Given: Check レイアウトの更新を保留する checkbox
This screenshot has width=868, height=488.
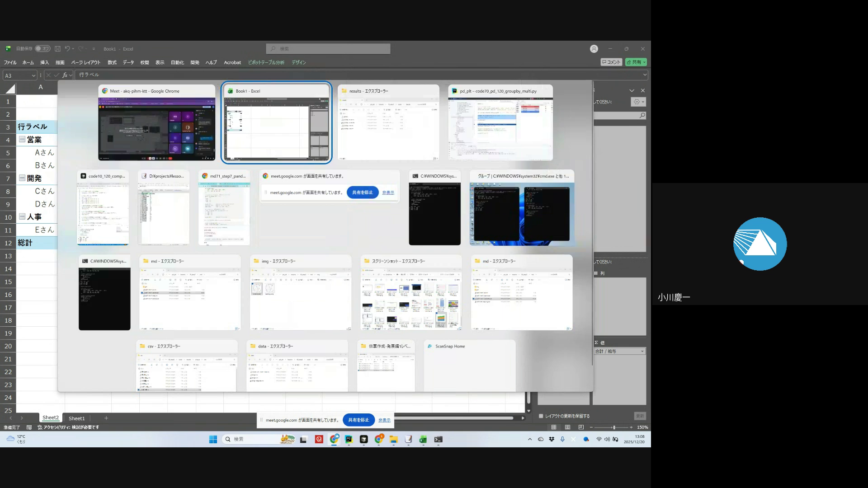Looking at the screenshot, I should coord(541,416).
